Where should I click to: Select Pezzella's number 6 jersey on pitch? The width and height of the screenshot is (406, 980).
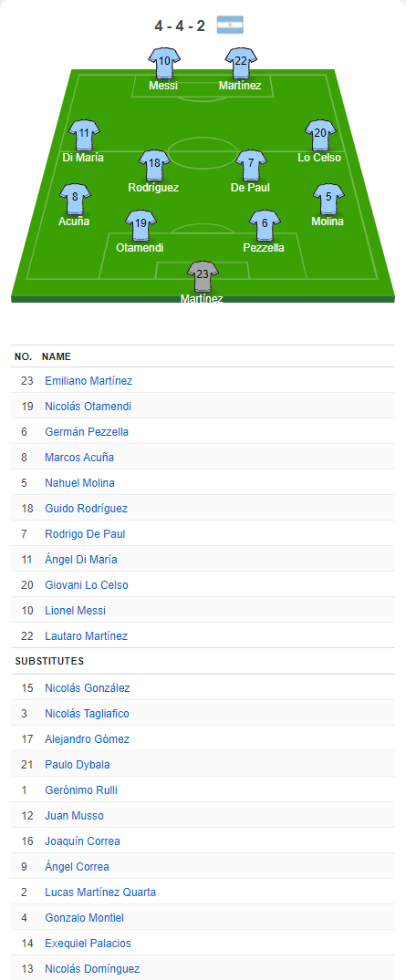pos(265,225)
